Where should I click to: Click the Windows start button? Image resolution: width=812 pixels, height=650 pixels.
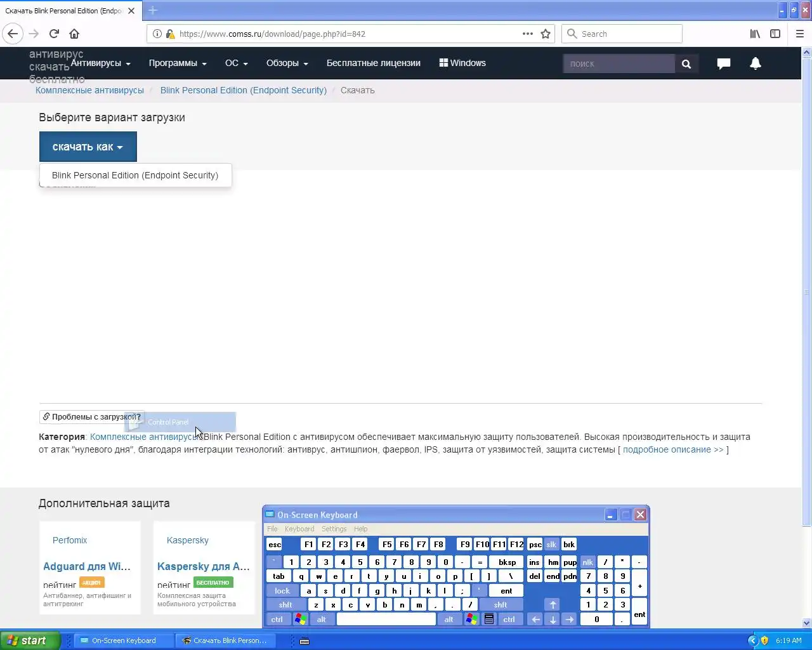tap(30, 640)
